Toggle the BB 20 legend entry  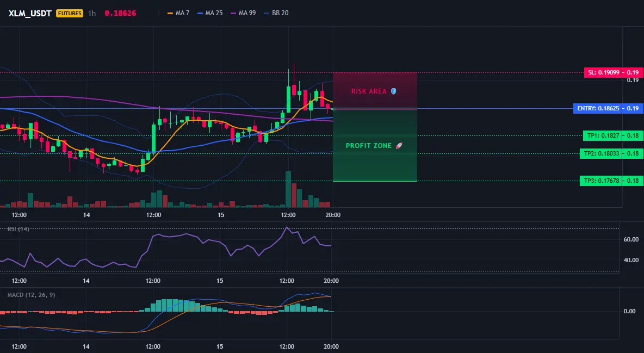(276, 13)
